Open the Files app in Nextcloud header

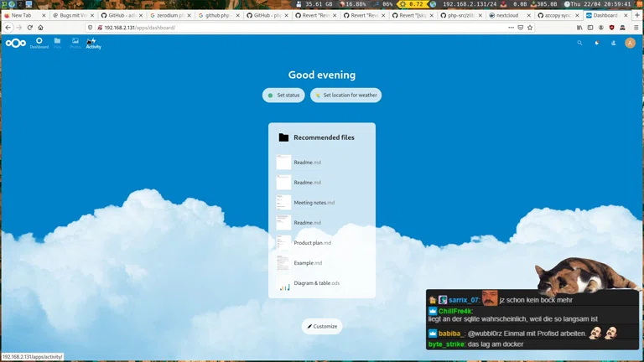coord(57,43)
